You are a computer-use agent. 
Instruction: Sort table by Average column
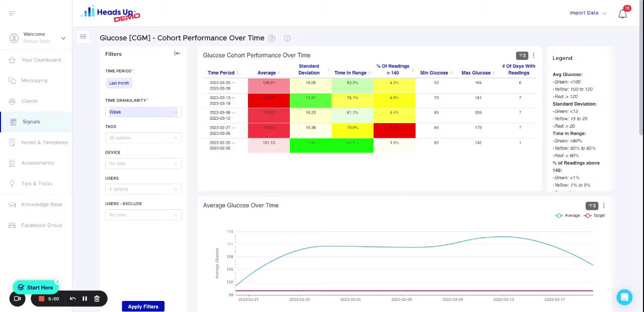(269, 73)
